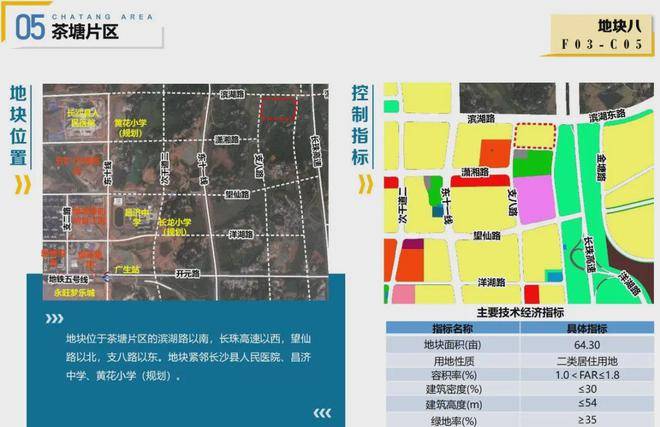The width and height of the screenshot is (660, 427).
Task: Click the orange land block on the zoning map
Action: (495, 153)
